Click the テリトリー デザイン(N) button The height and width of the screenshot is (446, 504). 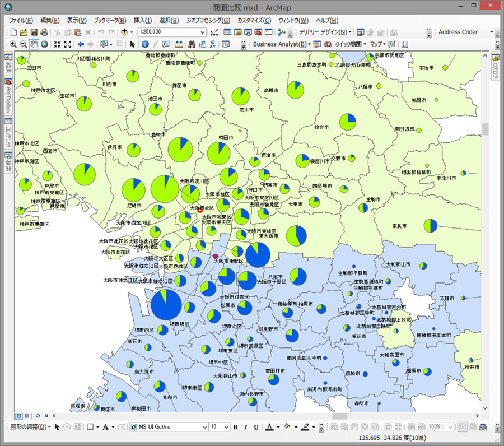(325, 32)
